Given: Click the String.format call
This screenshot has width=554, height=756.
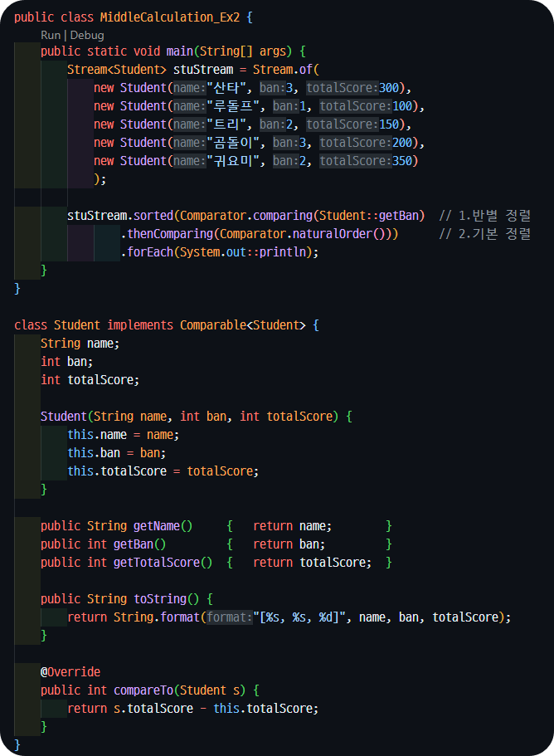Looking at the screenshot, I should (x=157, y=617).
